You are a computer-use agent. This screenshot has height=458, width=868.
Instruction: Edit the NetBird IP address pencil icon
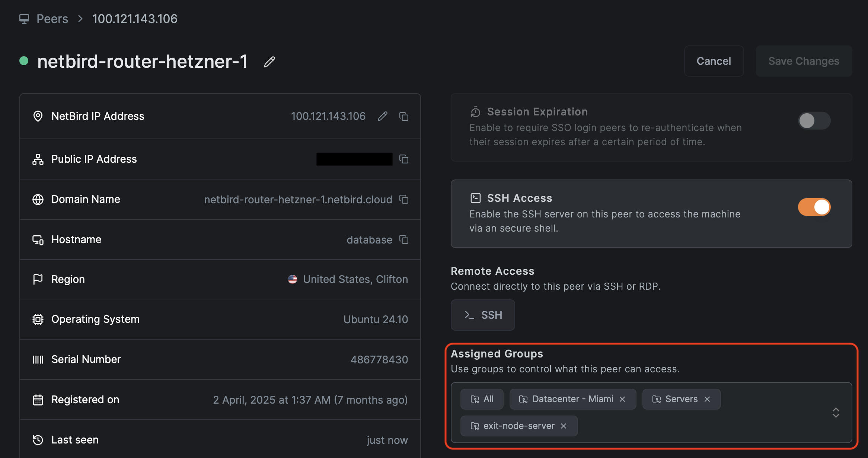382,117
